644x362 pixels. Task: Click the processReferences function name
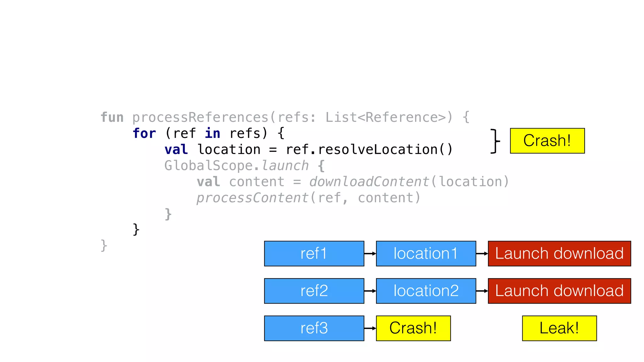[x=200, y=118]
